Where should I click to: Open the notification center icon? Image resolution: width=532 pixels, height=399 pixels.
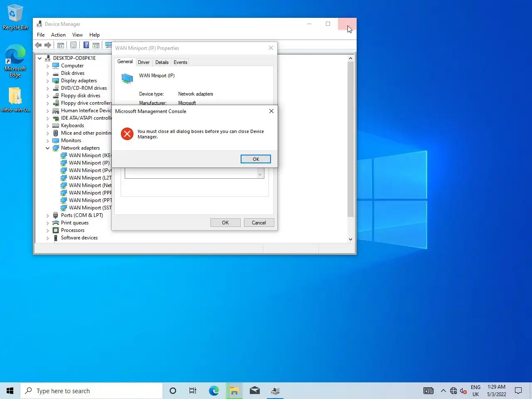(x=518, y=391)
